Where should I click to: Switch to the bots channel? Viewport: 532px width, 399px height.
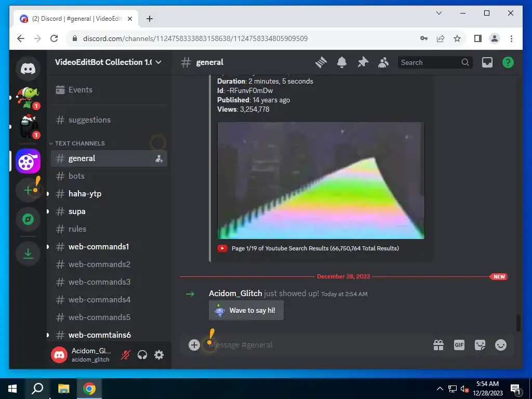pyautogui.click(x=109, y=176)
